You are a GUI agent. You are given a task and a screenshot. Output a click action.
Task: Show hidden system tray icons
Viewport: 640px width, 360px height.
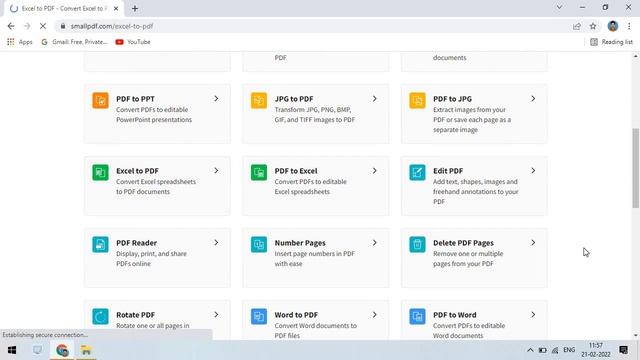530,350
